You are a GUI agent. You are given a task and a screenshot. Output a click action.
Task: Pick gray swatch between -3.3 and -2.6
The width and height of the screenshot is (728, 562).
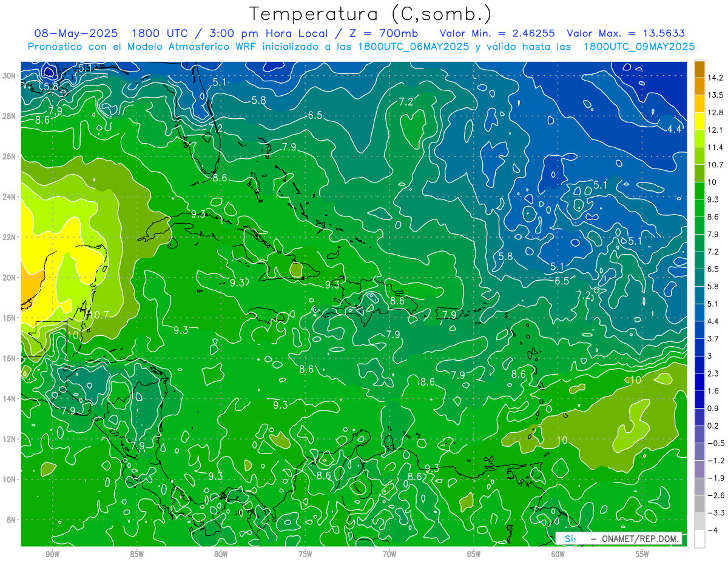coord(699,504)
